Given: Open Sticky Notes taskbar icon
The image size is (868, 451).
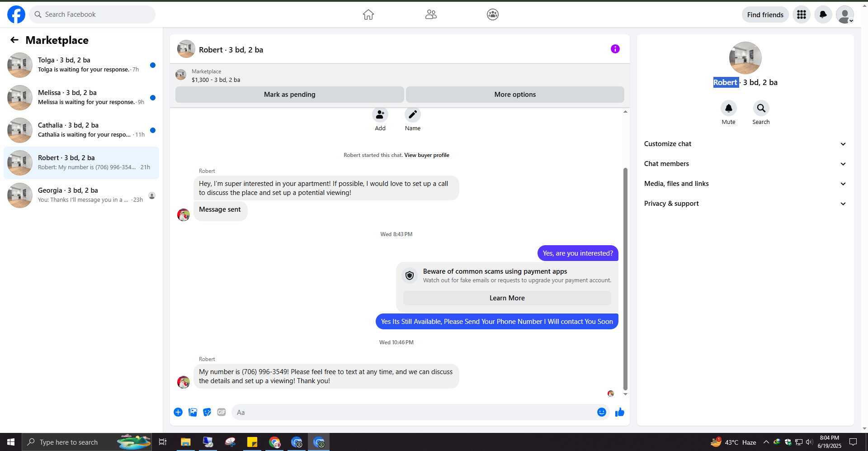Looking at the screenshot, I should pos(252,442).
